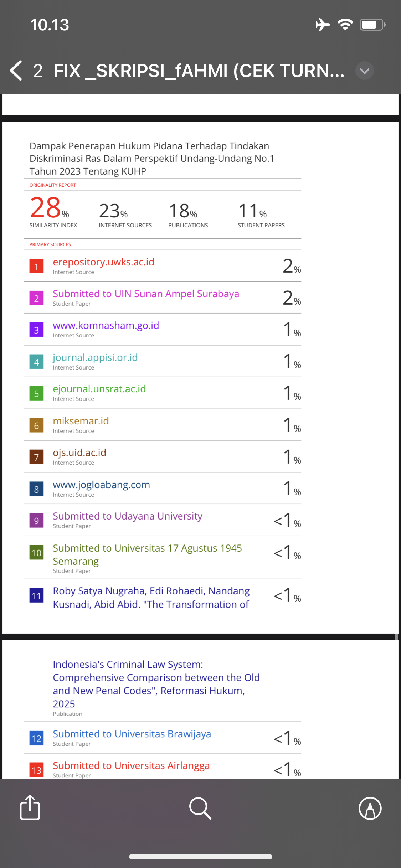This screenshot has width=401, height=868.
Task: Expand the document title dropdown chevron
Action: [x=364, y=71]
